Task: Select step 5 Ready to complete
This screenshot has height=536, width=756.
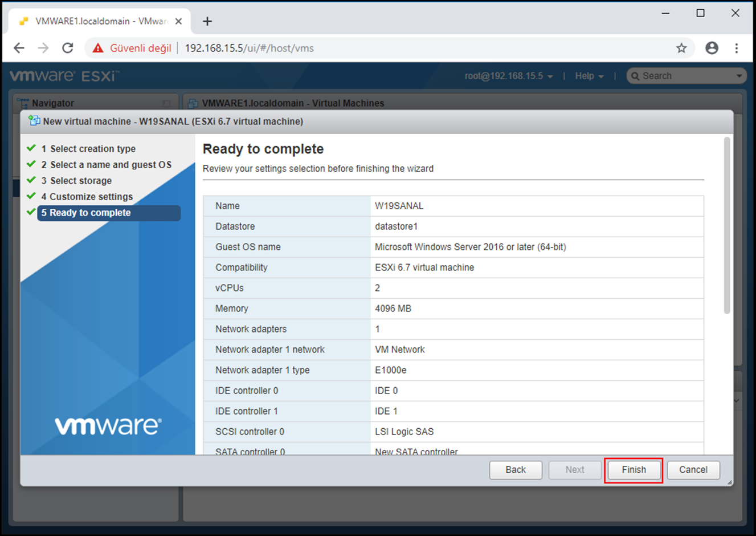Action: click(109, 213)
